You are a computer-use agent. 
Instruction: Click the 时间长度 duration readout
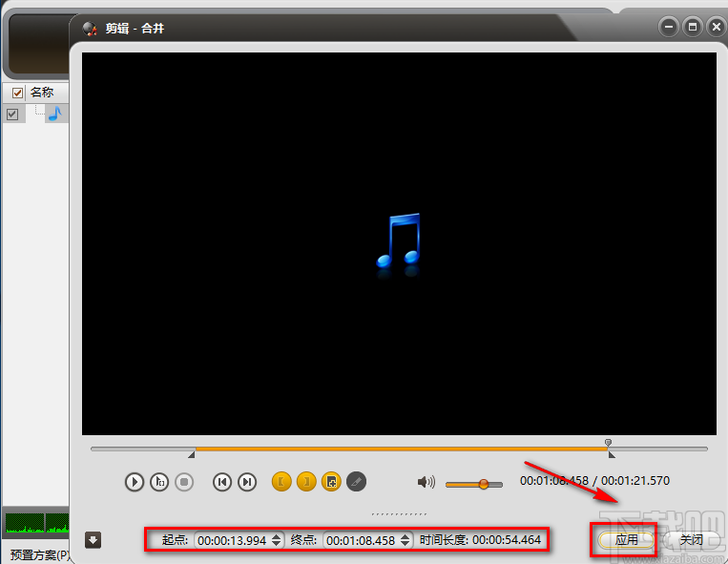pyautogui.click(x=480, y=540)
